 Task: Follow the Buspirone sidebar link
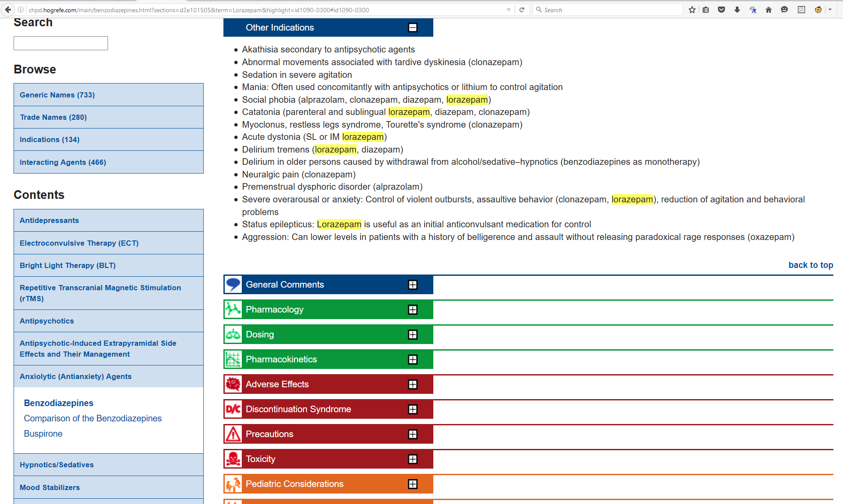pos(43,434)
